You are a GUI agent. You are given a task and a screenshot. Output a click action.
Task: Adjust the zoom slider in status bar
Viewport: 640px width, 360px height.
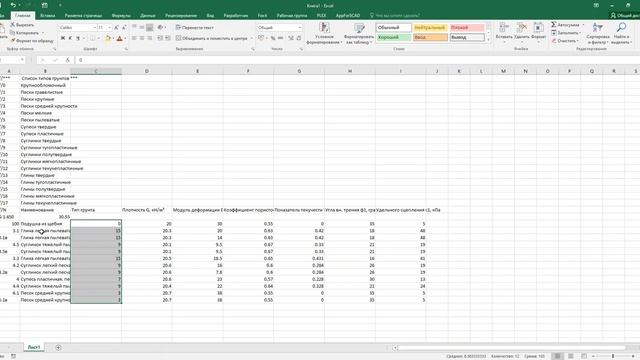(x=613, y=356)
